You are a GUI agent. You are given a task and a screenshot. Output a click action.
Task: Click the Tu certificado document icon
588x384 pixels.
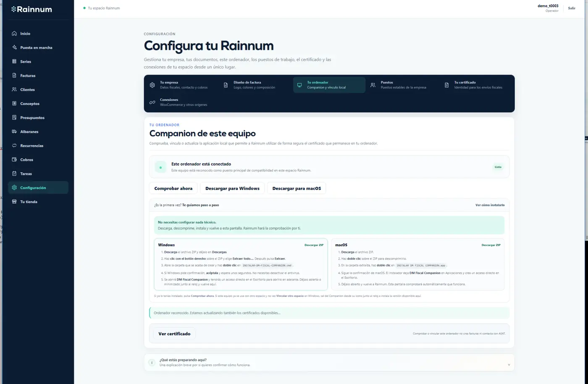[446, 85]
